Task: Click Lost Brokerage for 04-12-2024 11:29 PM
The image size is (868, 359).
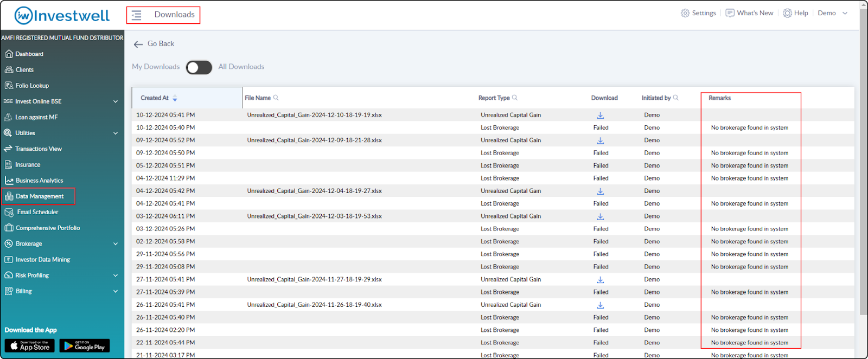Action: (500, 178)
